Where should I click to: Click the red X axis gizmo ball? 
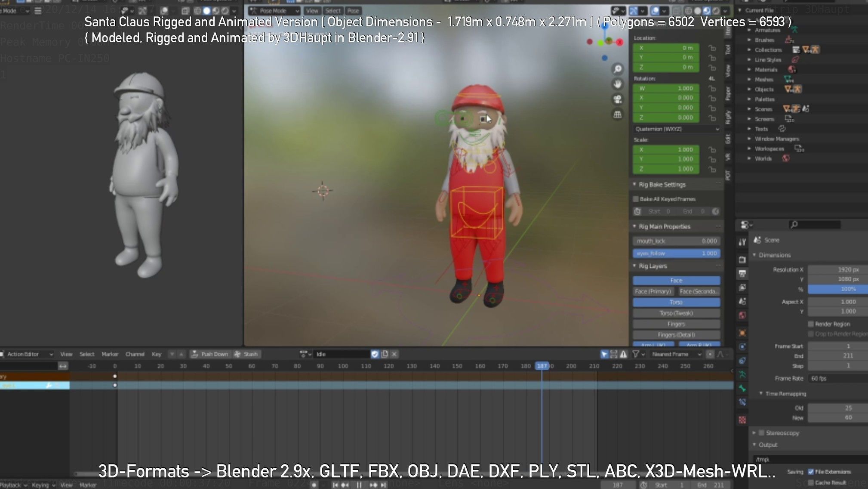click(620, 42)
